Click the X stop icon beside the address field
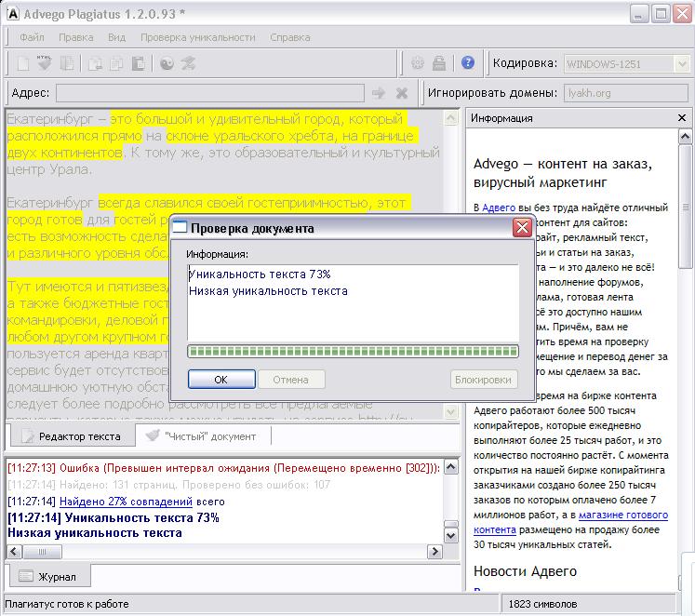695x616 pixels. point(402,93)
